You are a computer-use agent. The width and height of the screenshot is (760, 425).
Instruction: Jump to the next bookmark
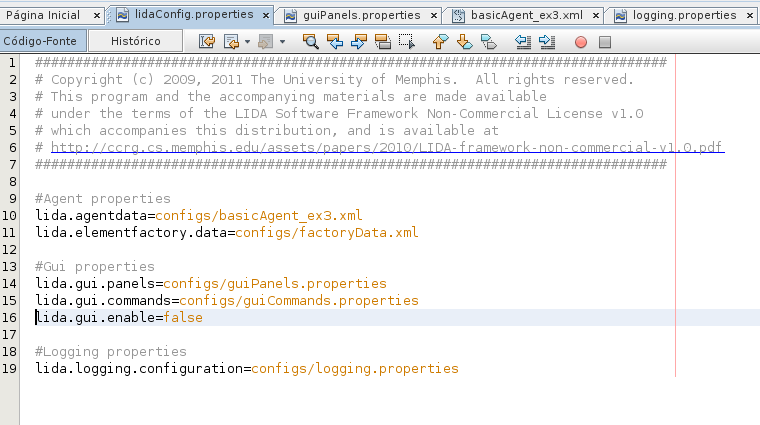click(x=464, y=41)
